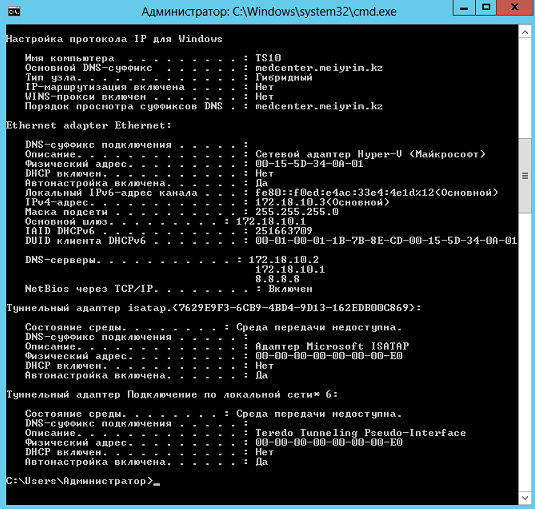Image resolution: width=535 pixels, height=509 pixels.
Task: Click the DHCPv6 IAID value 251663709
Action: [284, 231]
